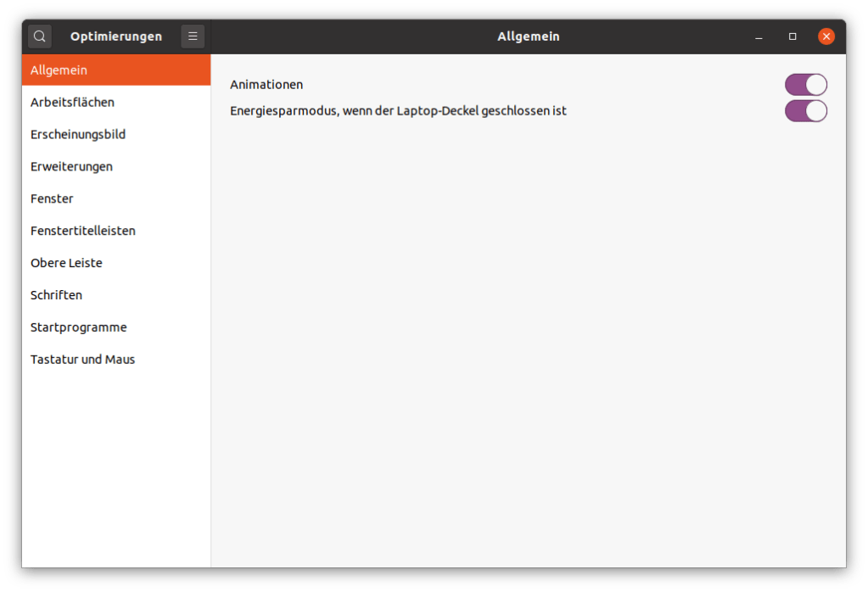Select the Allgemein sidebar entry

pos(116,70)
